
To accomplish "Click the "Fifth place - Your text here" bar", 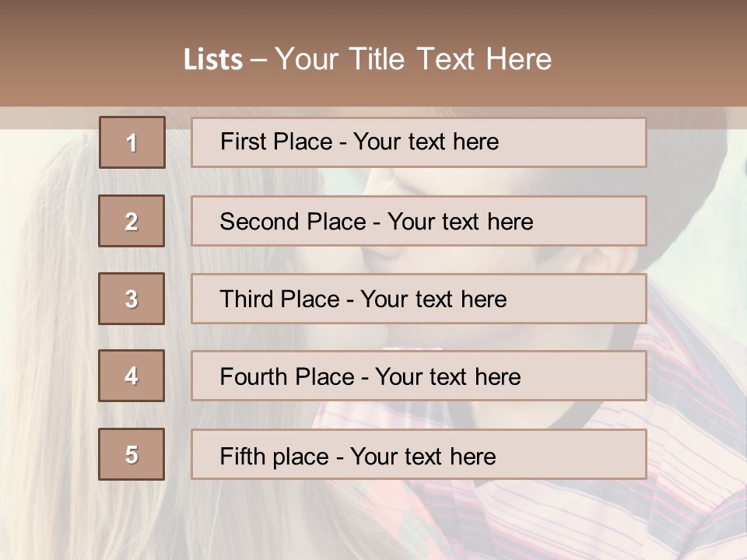I will (419, 454).
